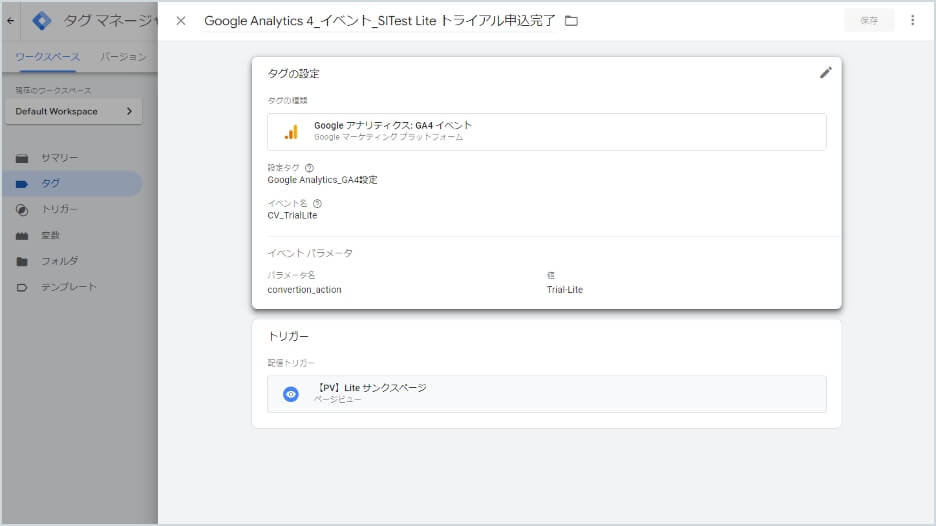This screenshot has height=526, width=936.
Task: Close the tag editor with the X icon
Action: coord(181,21)
